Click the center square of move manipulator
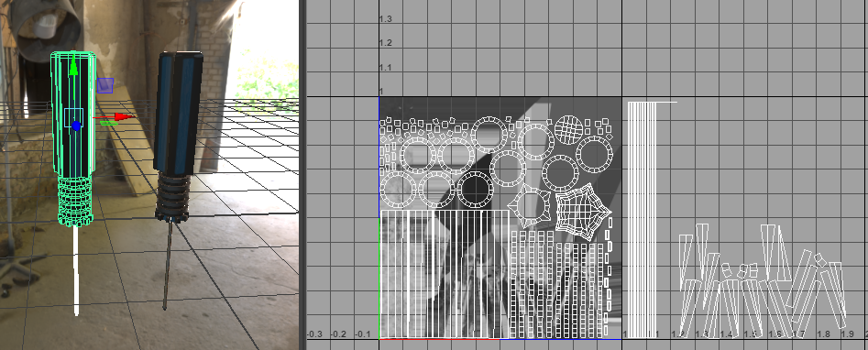Viewport: 868px width, 350px height. click(73, 117)
